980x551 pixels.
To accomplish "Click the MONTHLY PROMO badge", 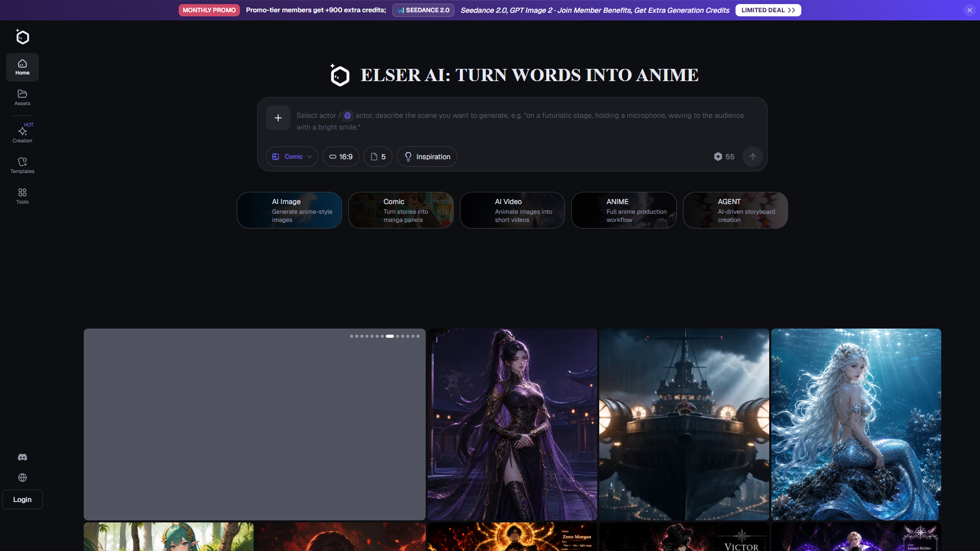I will pos(209,10).
